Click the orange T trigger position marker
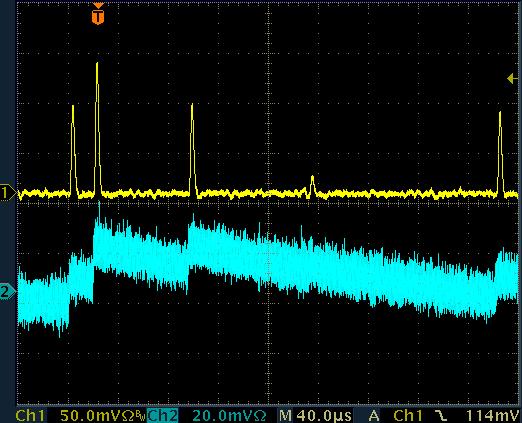This screenshot has height=423, width=522. click(98, 14)
